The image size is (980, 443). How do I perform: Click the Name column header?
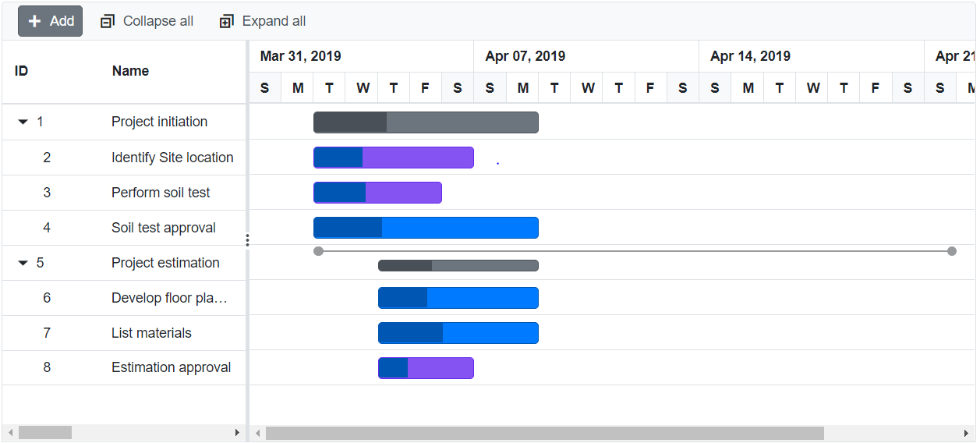130,71
